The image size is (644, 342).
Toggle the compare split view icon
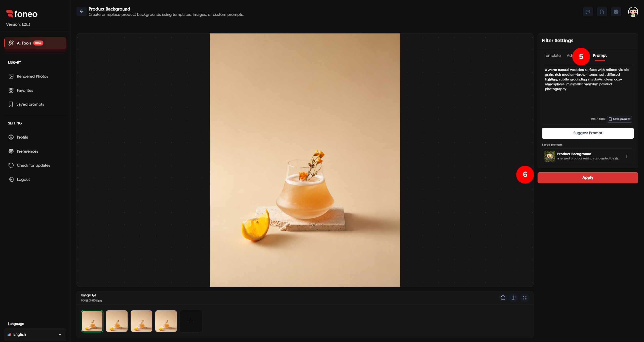[x=514, y=298]
